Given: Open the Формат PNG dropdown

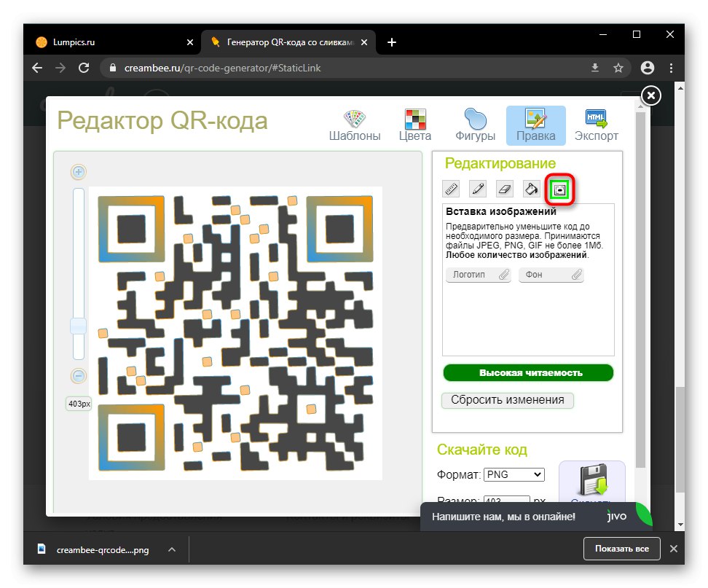Looking at the screenshot, I should (x=514, y=474).
